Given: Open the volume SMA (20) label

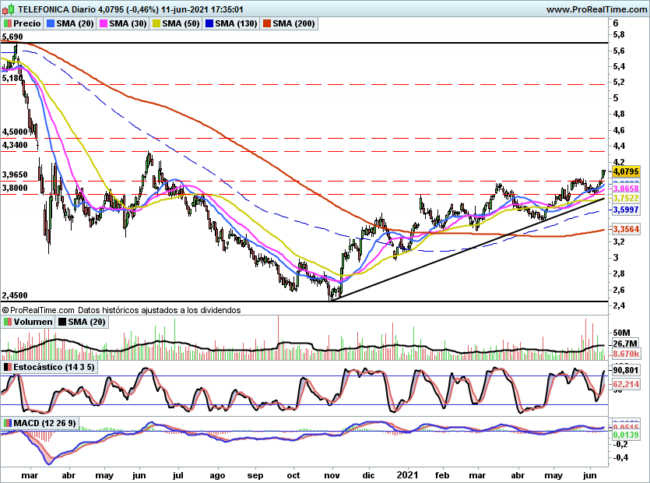Looking at the screenshot, I should (x=87, y=322).
